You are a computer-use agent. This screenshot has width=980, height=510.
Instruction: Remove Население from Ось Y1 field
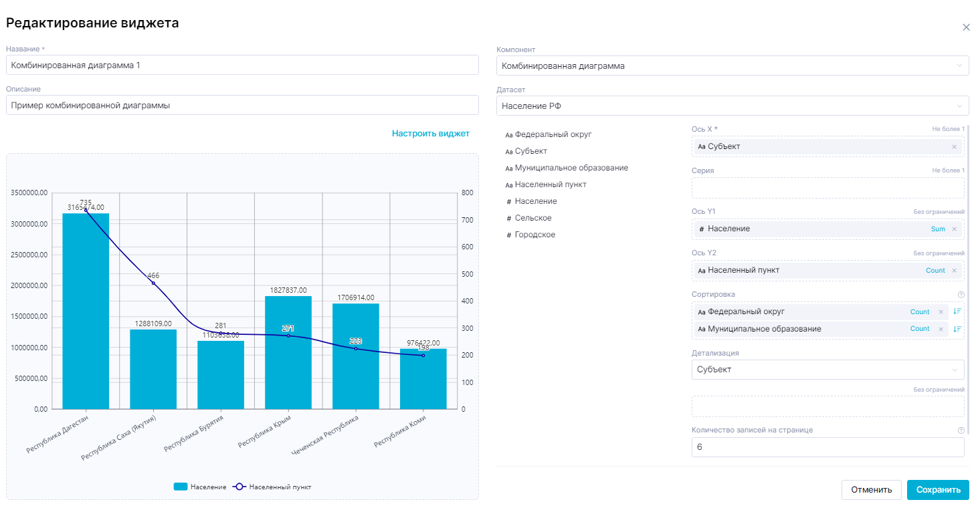(x=954, y=229)
